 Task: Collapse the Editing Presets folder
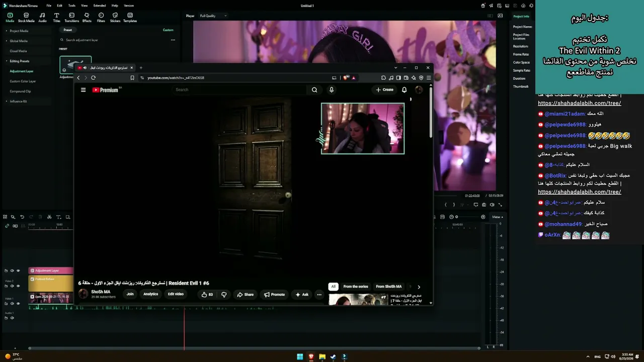[7, 61]
